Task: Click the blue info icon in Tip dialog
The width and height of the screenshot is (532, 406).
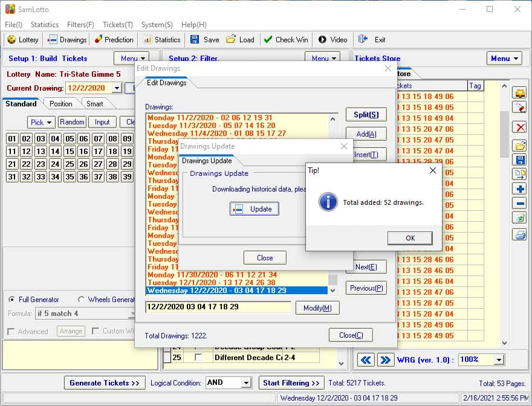Action: (328, 202)
